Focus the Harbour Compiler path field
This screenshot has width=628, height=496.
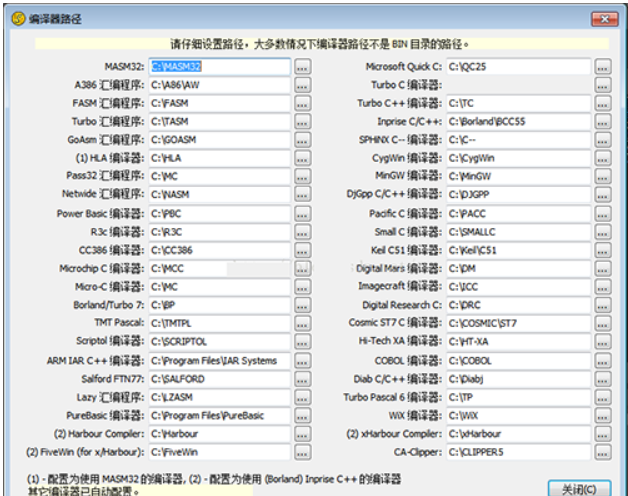[x=220, y=434]
